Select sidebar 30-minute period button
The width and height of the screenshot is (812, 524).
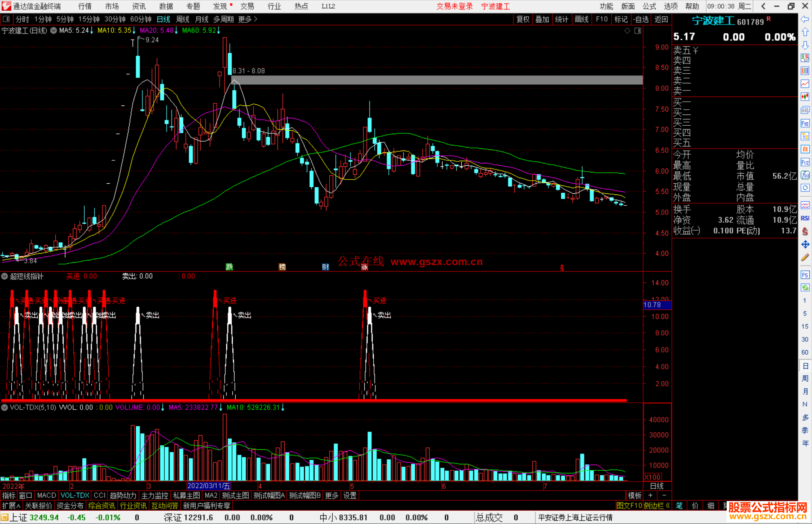(805, 340)
